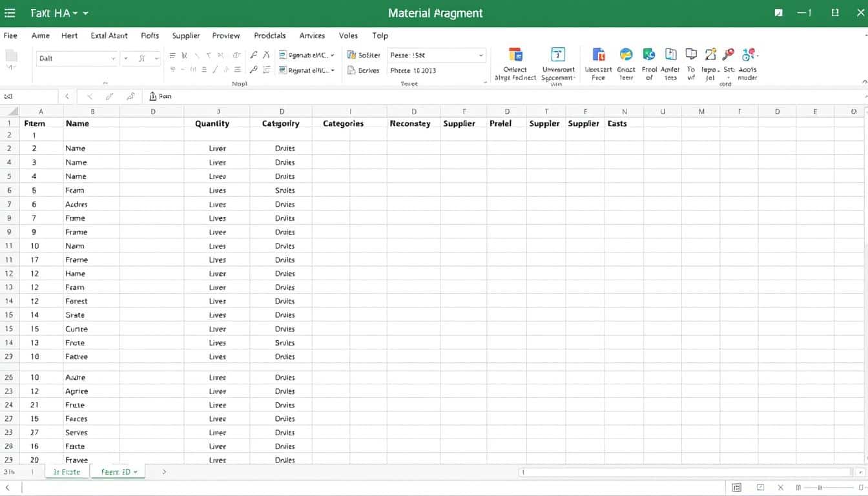Click the lower key tool icon
The width and height of the screenshot is (868, 496).
[x=254, y=70]
